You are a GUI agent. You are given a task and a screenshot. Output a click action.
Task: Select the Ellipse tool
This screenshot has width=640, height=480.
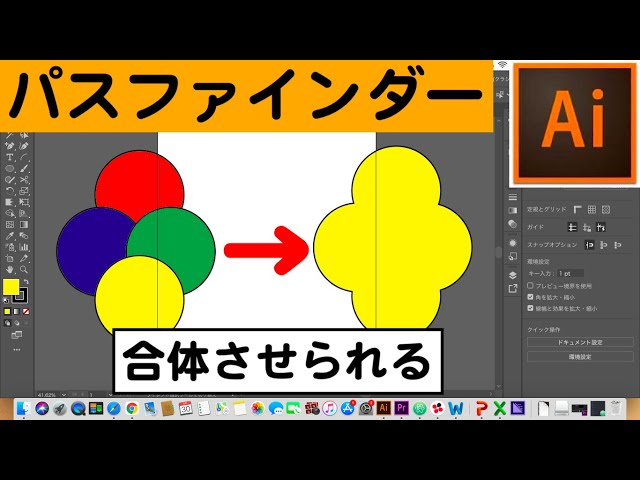click(x=10, y=168)
